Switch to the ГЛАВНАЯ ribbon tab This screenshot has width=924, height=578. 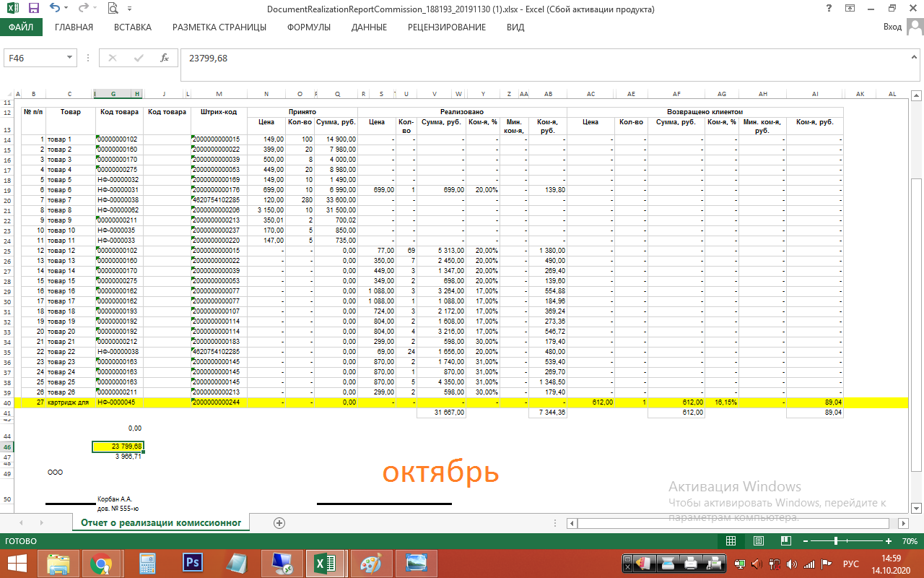74,27
